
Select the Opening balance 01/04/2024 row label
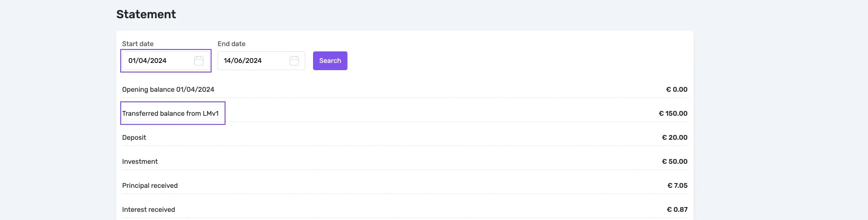pyautogui.click(x=168, y=89)
